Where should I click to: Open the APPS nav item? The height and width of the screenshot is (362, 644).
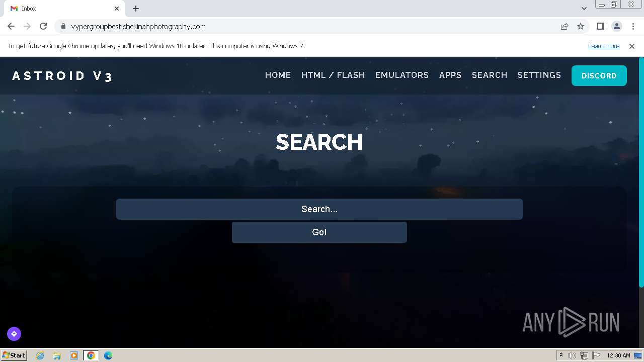[x=450, y=75]
